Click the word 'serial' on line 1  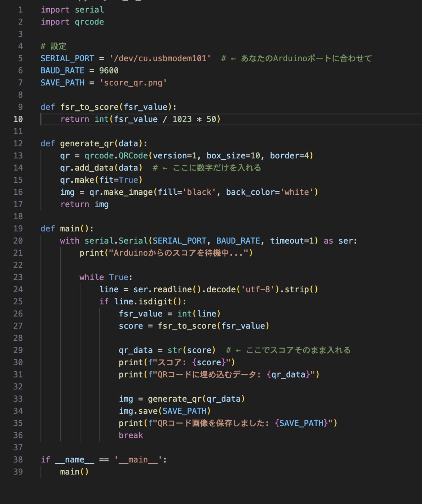tap(89, 10)
